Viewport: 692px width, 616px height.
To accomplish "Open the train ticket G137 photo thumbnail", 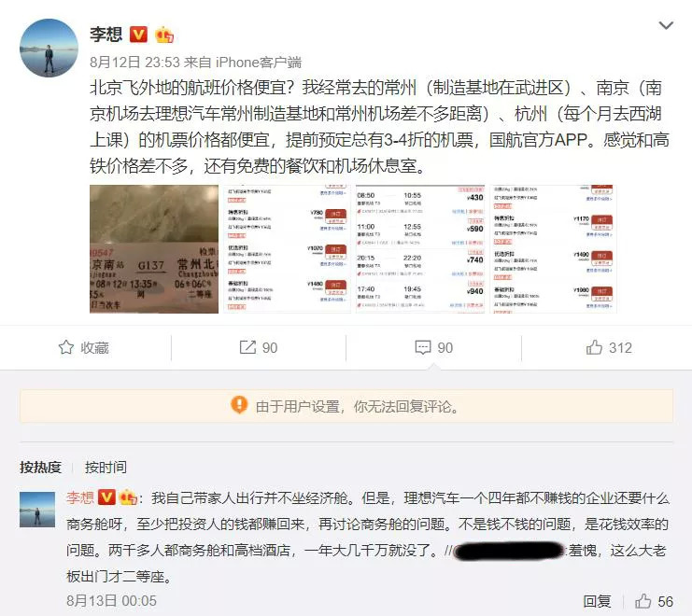I will click(x=154, y=249).
